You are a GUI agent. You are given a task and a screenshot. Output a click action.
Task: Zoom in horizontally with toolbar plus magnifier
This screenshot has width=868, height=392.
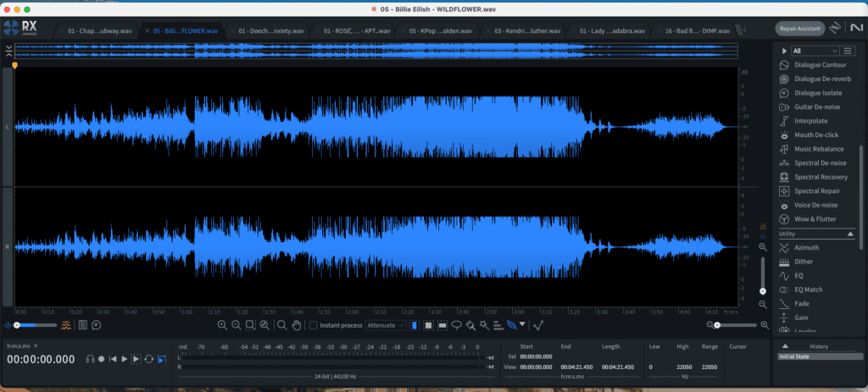[222, 325]
